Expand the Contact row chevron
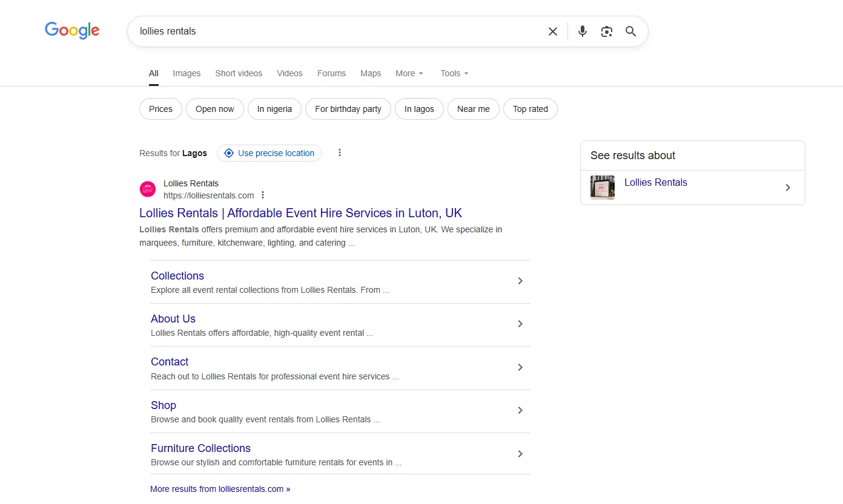This screenshot has height=504, width=843. (x=520, y=367)
